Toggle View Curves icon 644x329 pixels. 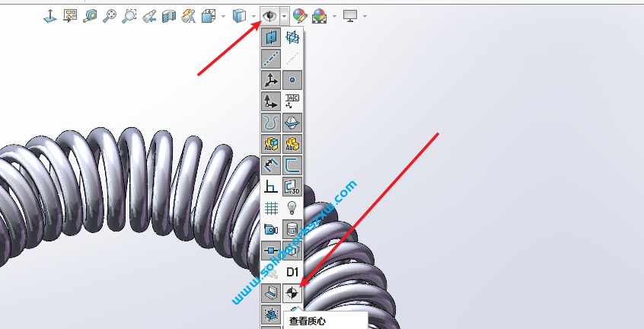[271, 123]
